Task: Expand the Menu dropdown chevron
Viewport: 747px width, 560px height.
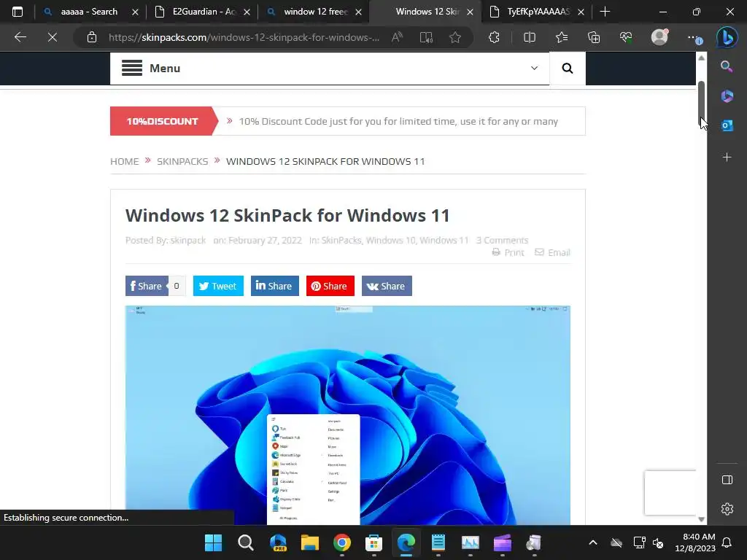Action: pos(534,68)
